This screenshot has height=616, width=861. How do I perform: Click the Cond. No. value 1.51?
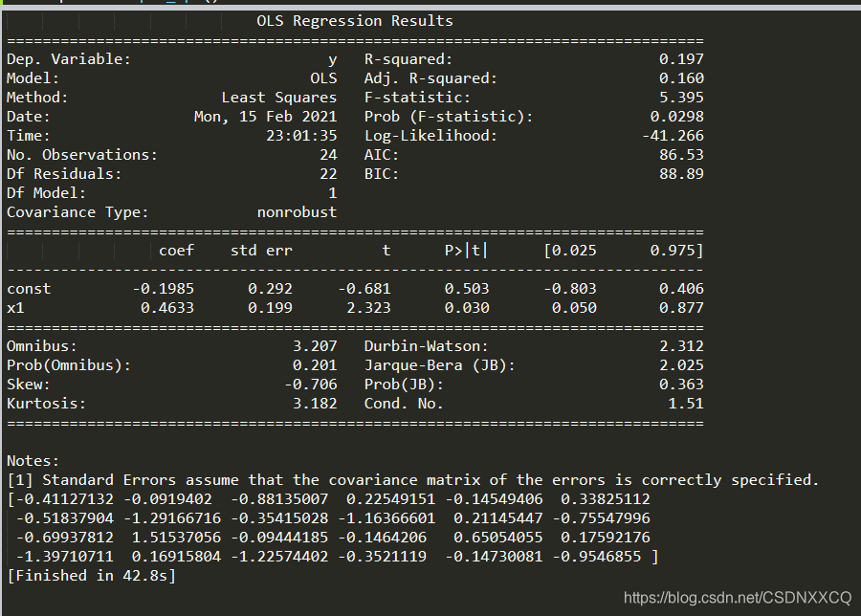point(685,404)
